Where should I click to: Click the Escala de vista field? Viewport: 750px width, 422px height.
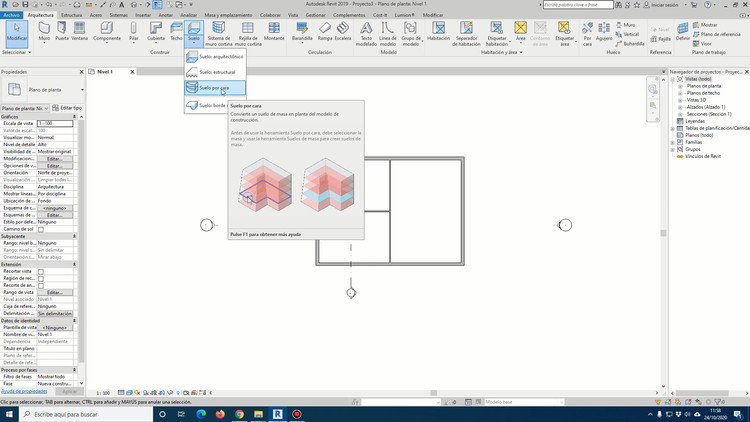point(55,123)
